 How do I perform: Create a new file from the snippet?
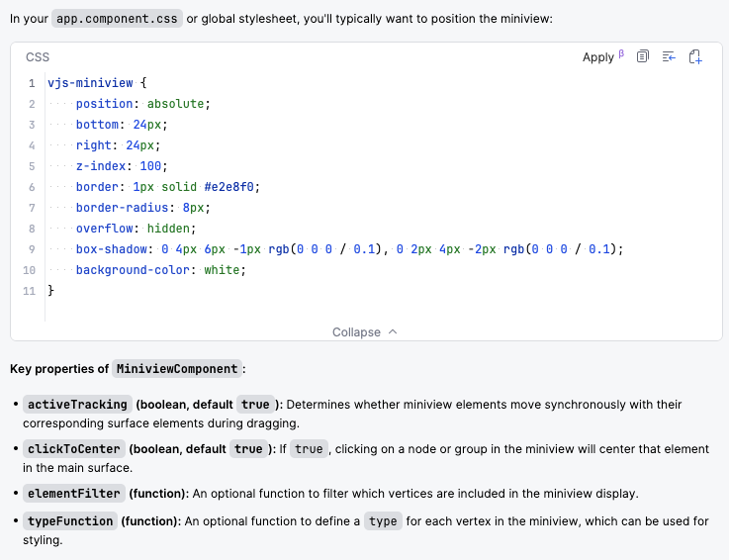click(x=695, y=56)
